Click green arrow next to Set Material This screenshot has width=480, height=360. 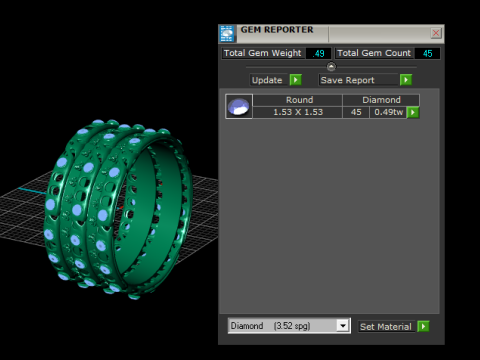pos(423,326)
